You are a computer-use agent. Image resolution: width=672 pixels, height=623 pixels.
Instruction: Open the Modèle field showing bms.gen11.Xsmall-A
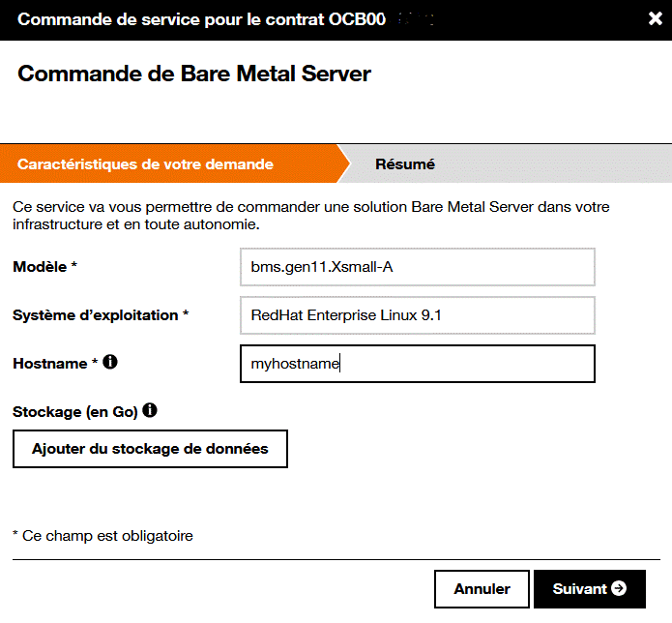pyautogui.click(x=417, y=267)
